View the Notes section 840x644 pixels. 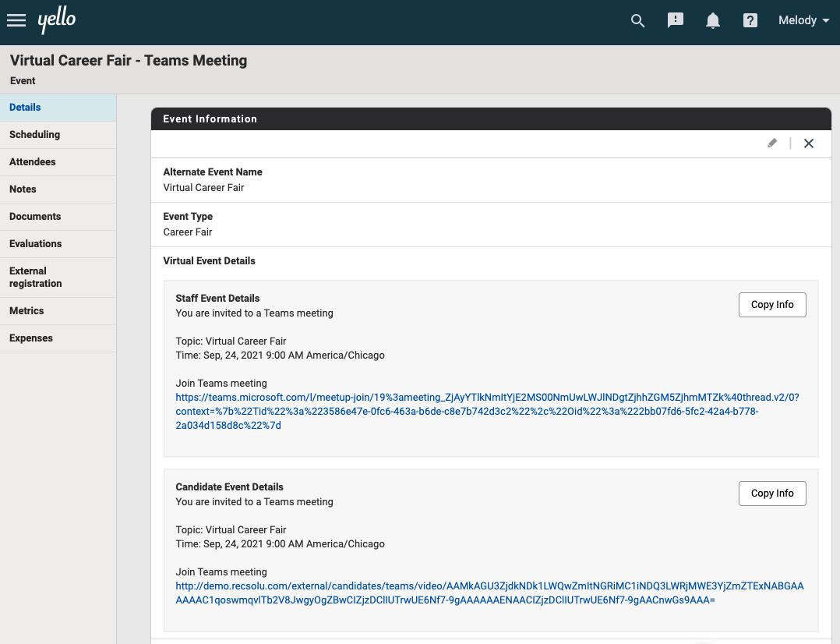(x=23, y=189)
